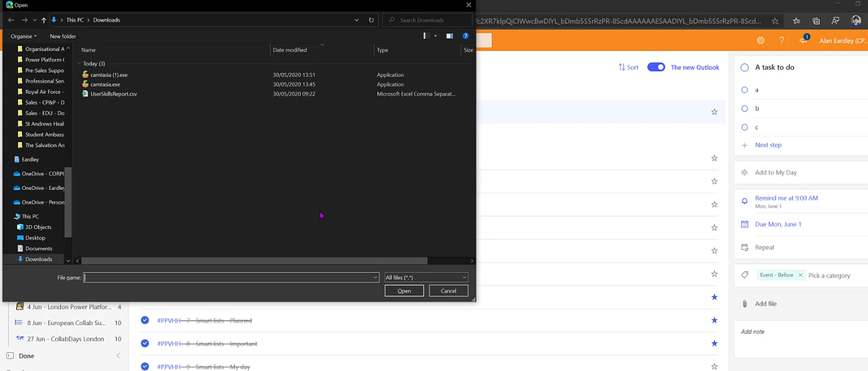
Task: Open browser favorites list icon
Action: (x=796, y=21)
